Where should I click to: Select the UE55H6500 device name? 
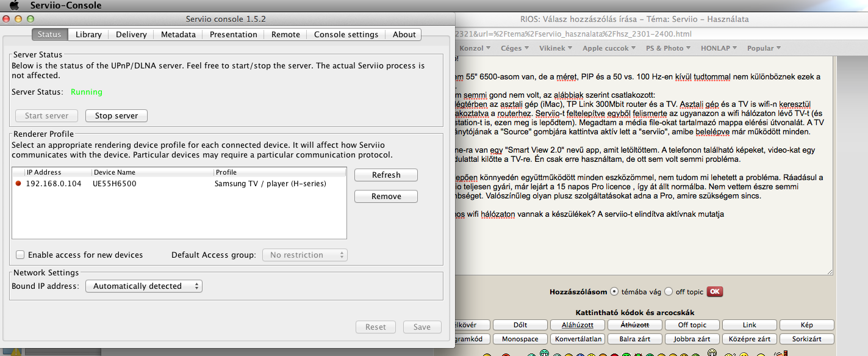[115, 184]
